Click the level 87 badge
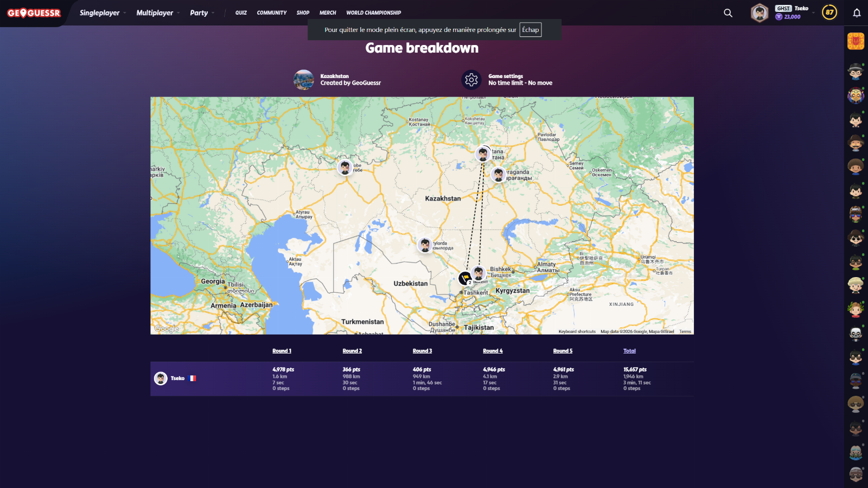The height and width of the screenshot is (488, 868). [x=829, y=12]
